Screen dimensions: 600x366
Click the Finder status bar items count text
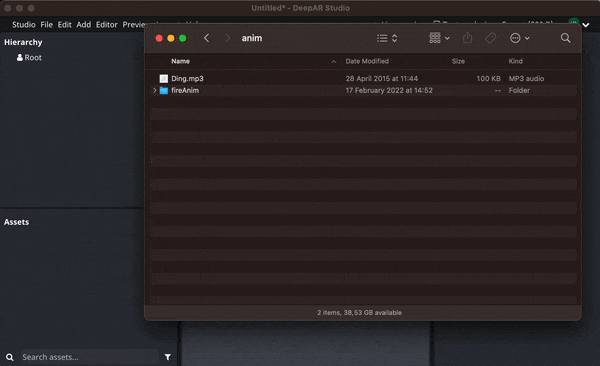point(359,312)
